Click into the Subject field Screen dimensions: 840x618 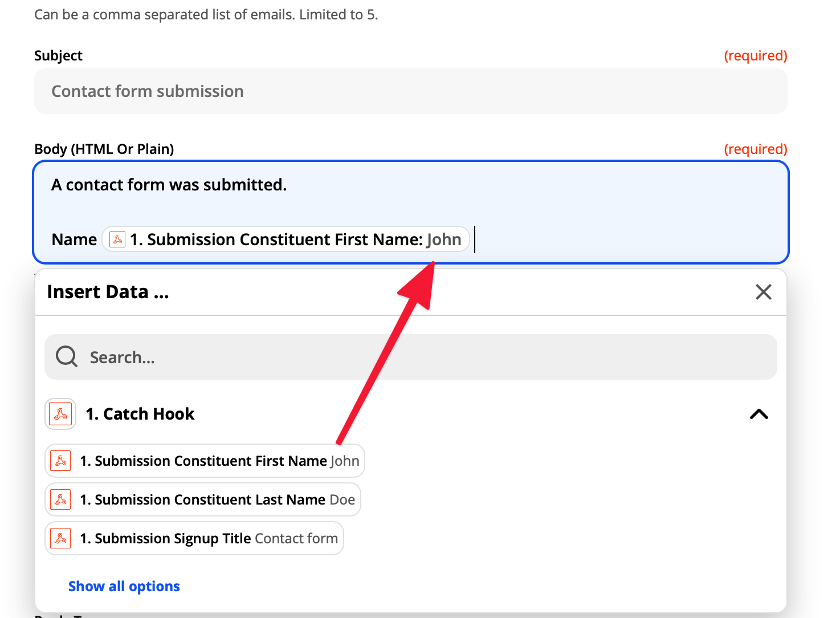click(x=410, y=91)
